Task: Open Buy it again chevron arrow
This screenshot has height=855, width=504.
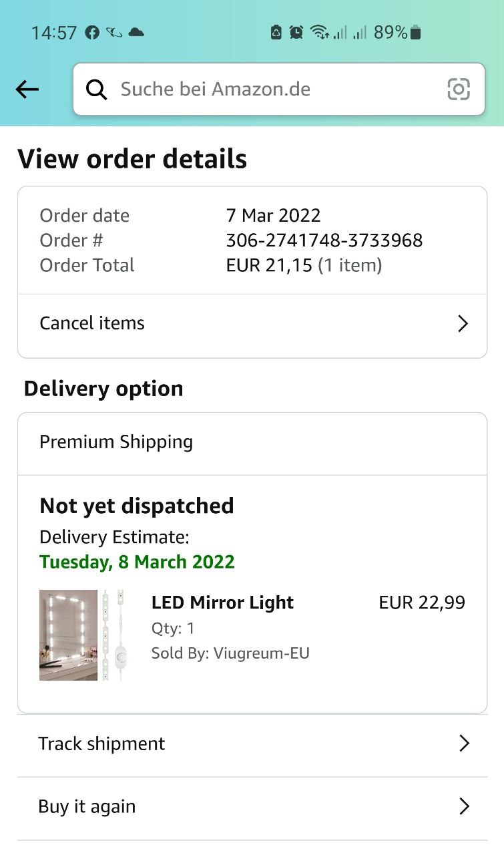Action: [x=464, y=806]
